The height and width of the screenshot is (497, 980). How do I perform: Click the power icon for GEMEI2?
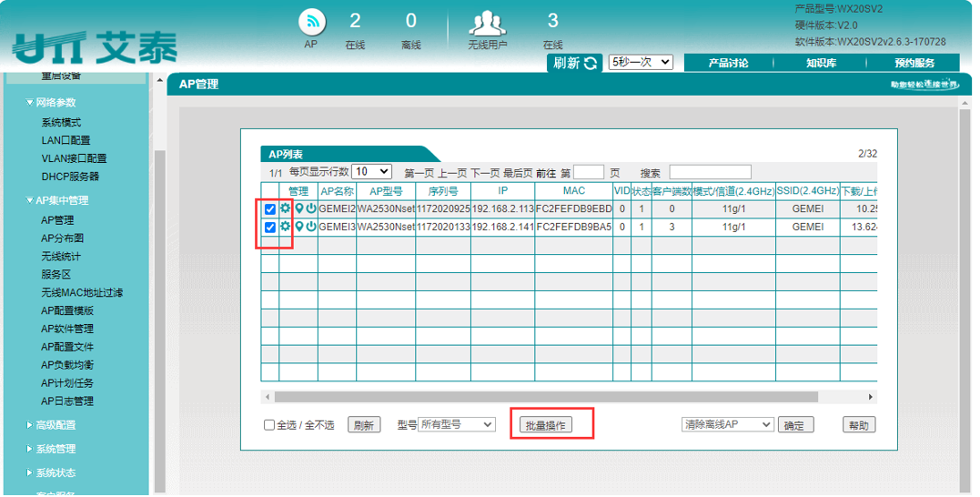(x=311, y=208)
